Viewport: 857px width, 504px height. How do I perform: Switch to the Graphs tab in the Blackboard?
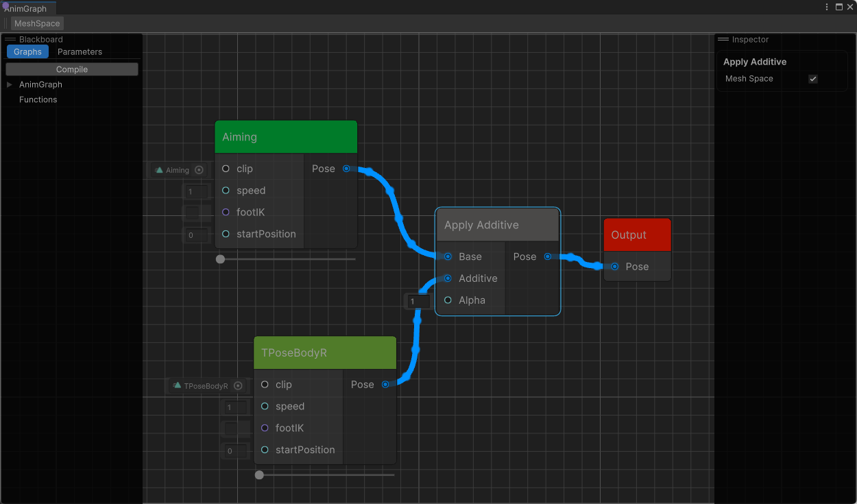(x=27, y=52)
